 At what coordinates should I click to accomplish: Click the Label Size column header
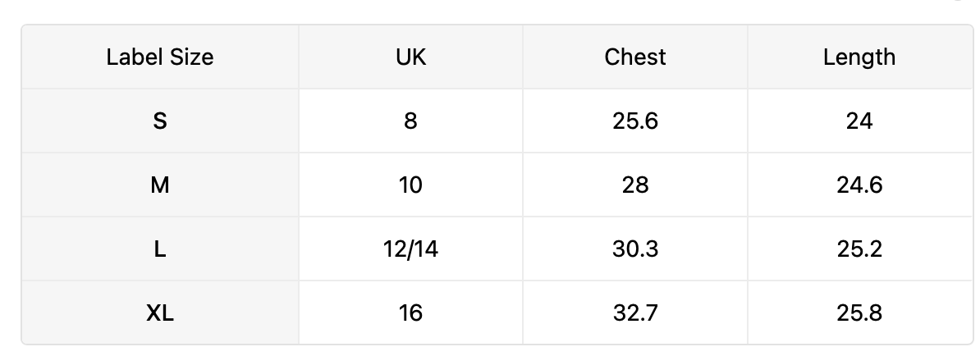pyautogui.click(x=160, y=57)
